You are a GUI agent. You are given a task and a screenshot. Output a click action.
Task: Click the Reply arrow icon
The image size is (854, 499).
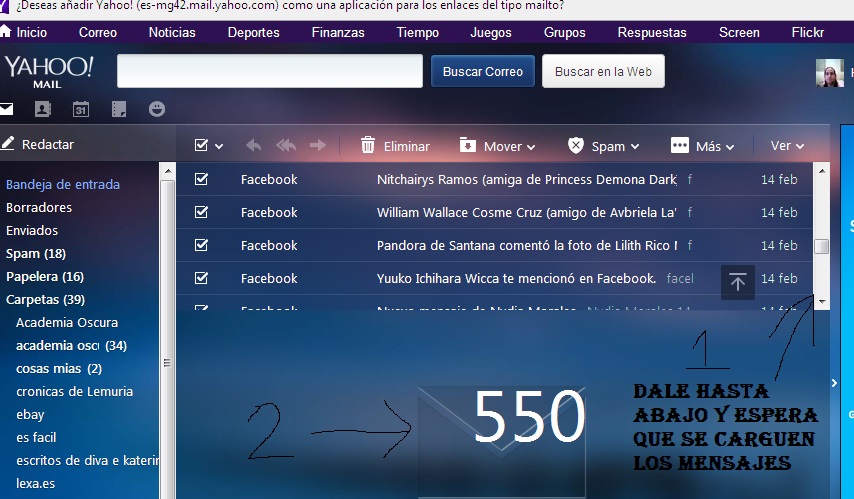[x=253, y=145]
